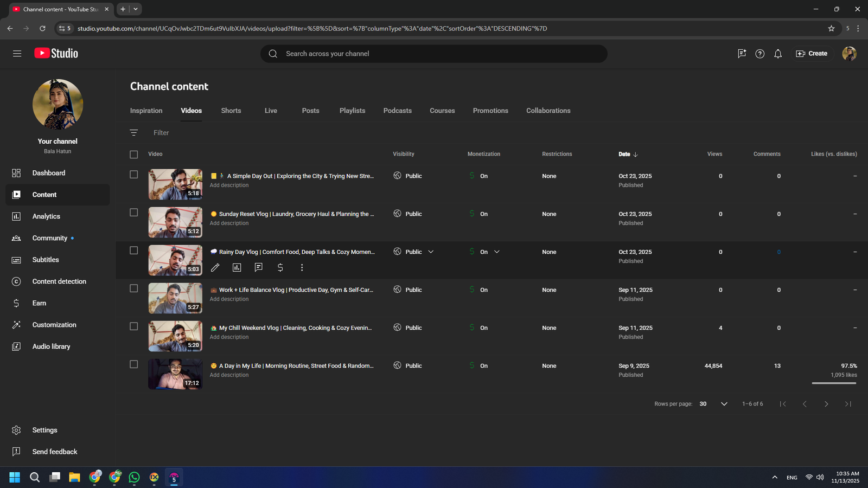This screenshot has width=868, height=488.
Task: Open analytics icon for Rainy Day Vlog
Action: pos(237,267)
